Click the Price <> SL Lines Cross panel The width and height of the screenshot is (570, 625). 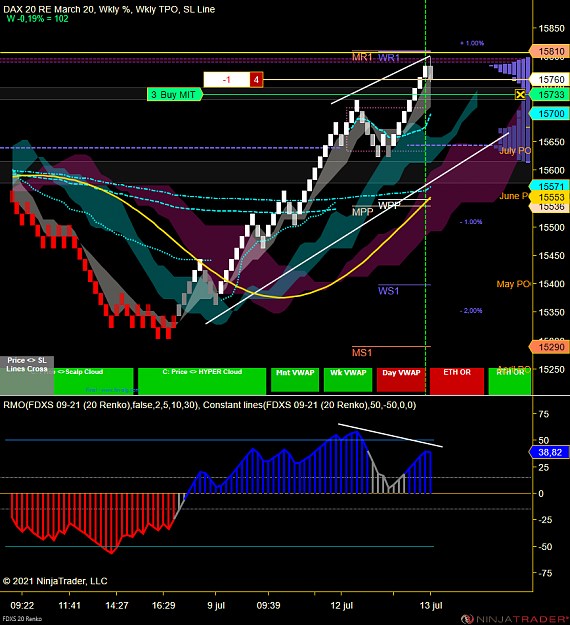[x=27, y=375]
